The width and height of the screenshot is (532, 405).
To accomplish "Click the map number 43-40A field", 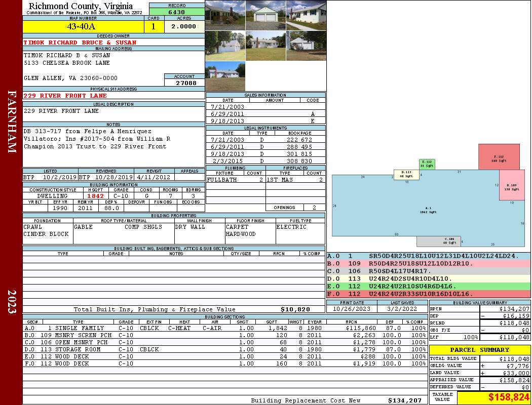I will (x=83, y=26).
